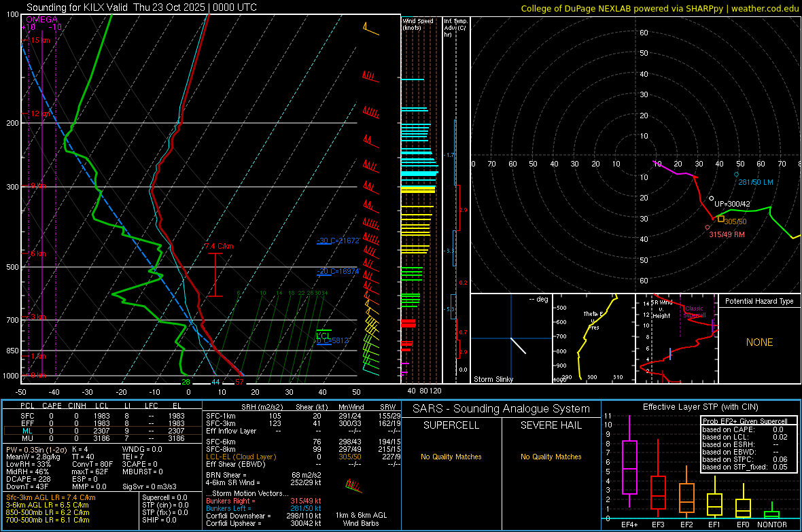
Task: Click the red surface temperature value 57
Action: [x=239, y=382]
